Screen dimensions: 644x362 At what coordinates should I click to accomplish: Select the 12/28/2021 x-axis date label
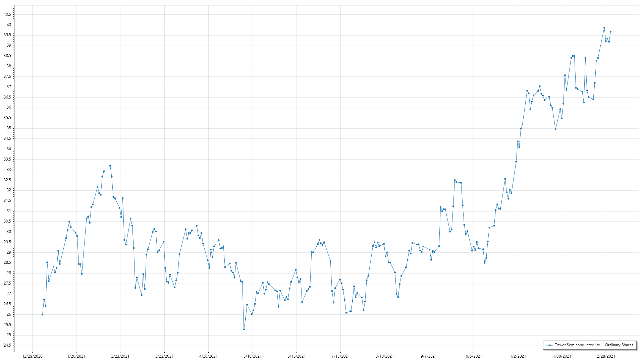click(x=605, y=356)
